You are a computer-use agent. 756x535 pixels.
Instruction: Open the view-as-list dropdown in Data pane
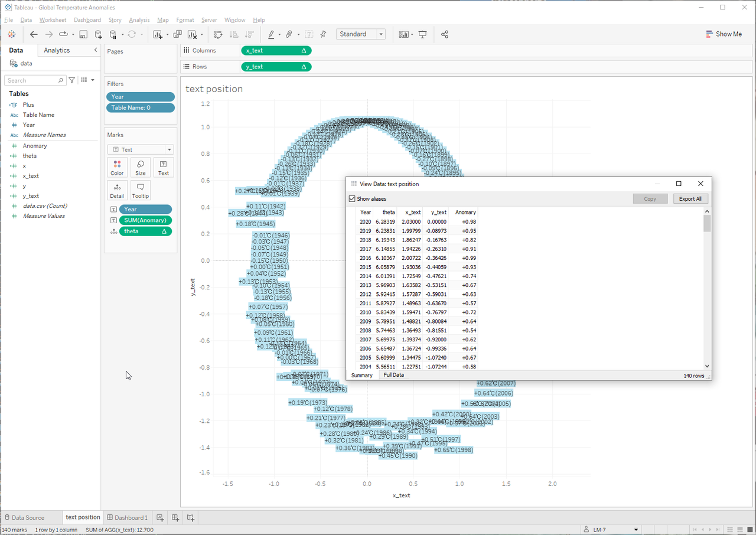[87, 80]
